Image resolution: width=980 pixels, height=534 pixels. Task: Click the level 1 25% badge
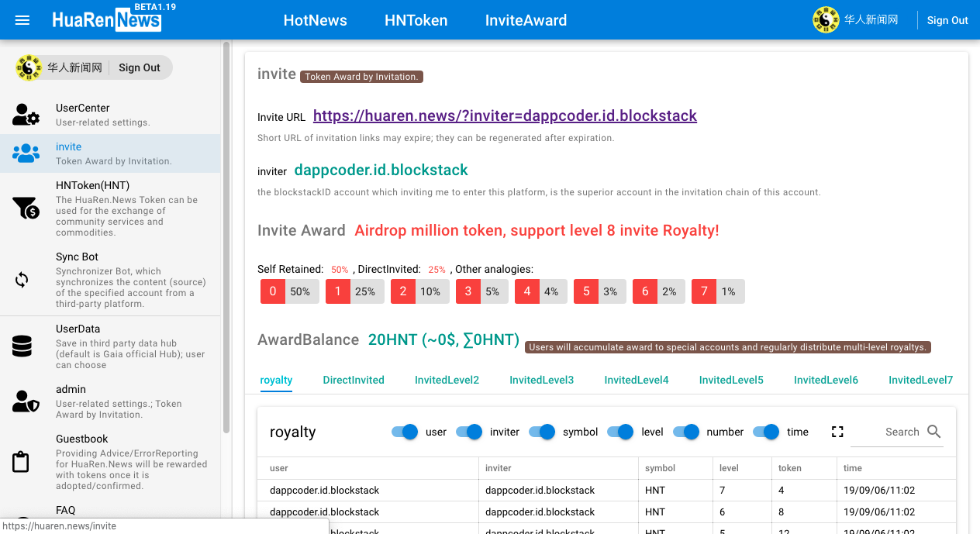tap(355, 291)
